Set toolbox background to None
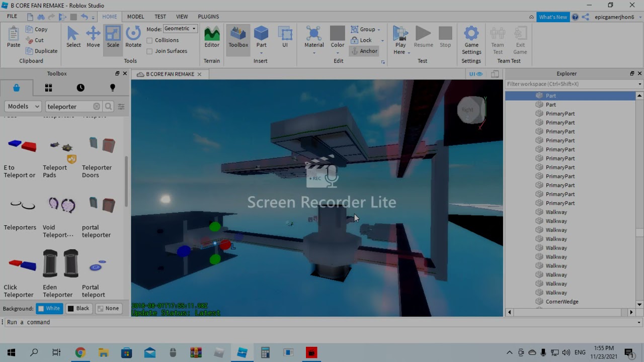 click(x=108, y=308)
